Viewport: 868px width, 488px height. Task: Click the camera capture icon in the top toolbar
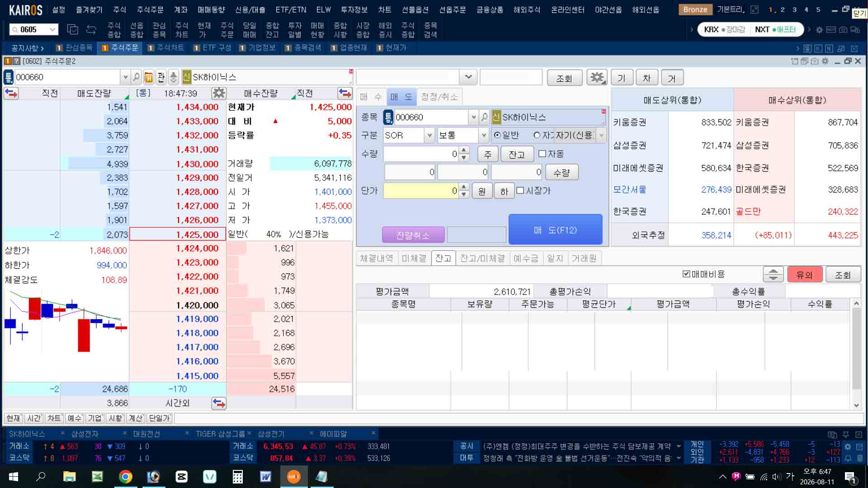tap(843, 30)
